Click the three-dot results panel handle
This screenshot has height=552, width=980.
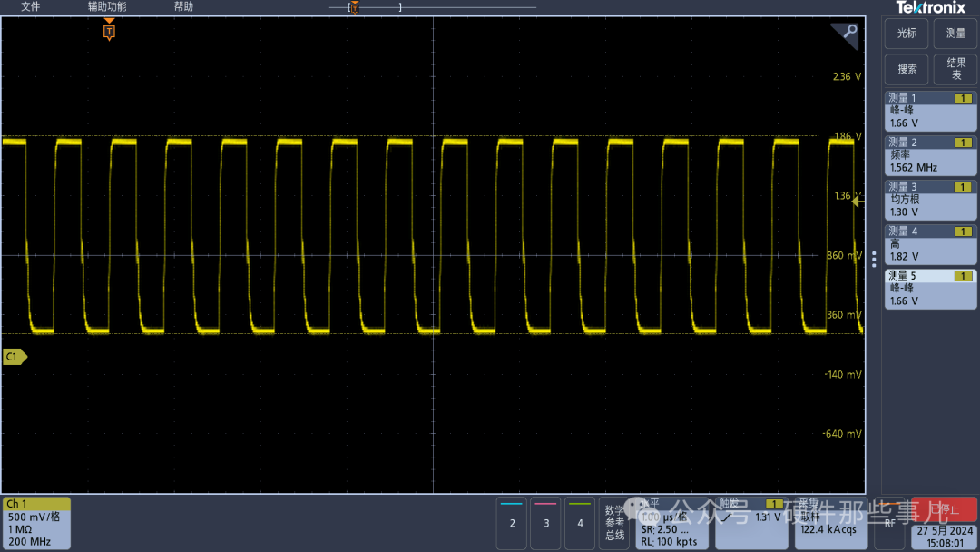click(874, 259)
